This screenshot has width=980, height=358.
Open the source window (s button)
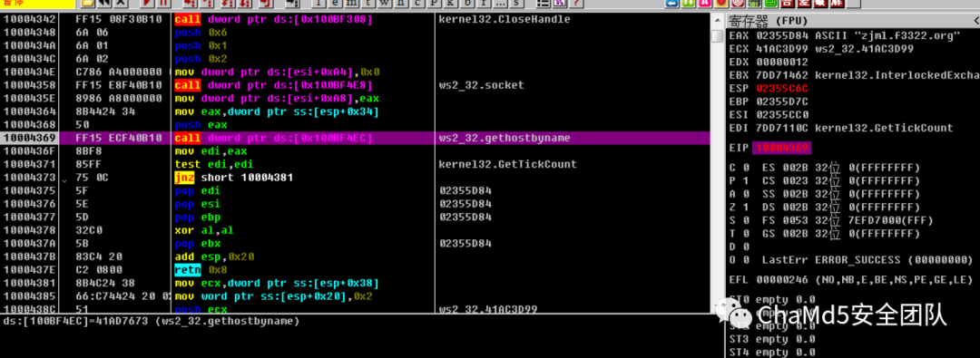coord(516,3)
